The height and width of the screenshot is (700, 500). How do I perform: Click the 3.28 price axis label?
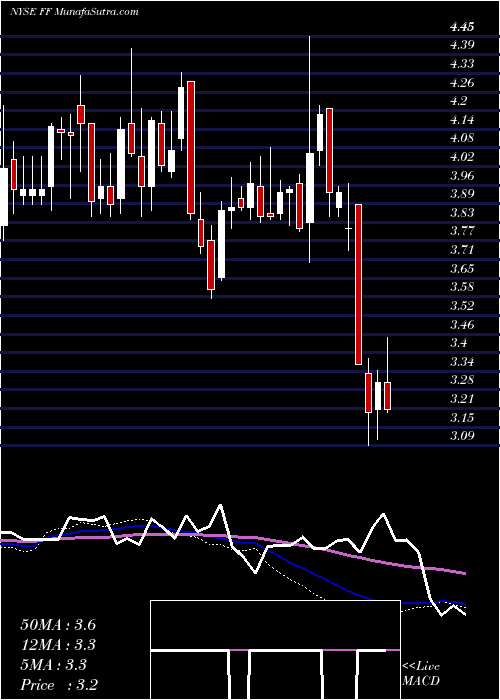pyautogui.click(x=462, y=379)
